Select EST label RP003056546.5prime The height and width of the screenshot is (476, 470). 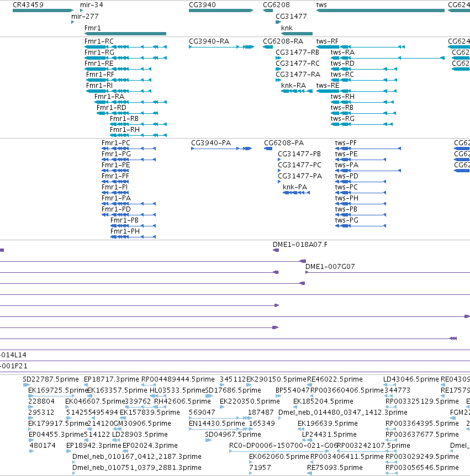[x=422, y=468]
